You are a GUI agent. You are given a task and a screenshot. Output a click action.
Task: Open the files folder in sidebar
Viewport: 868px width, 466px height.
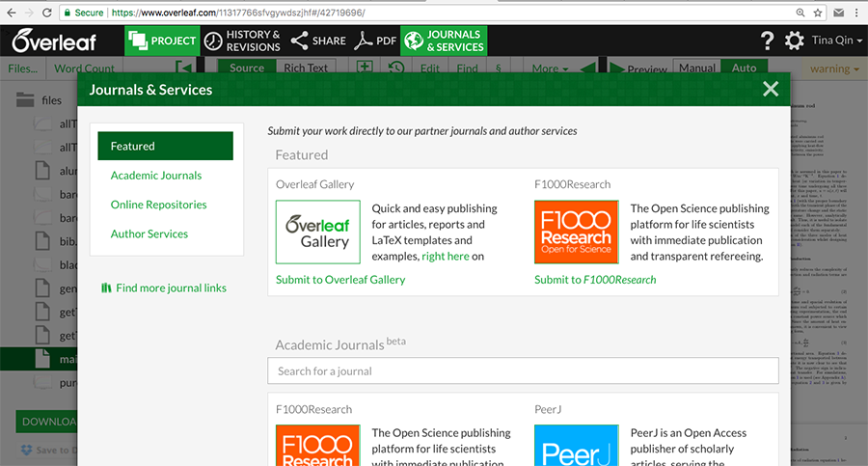[x=39, y=99]
